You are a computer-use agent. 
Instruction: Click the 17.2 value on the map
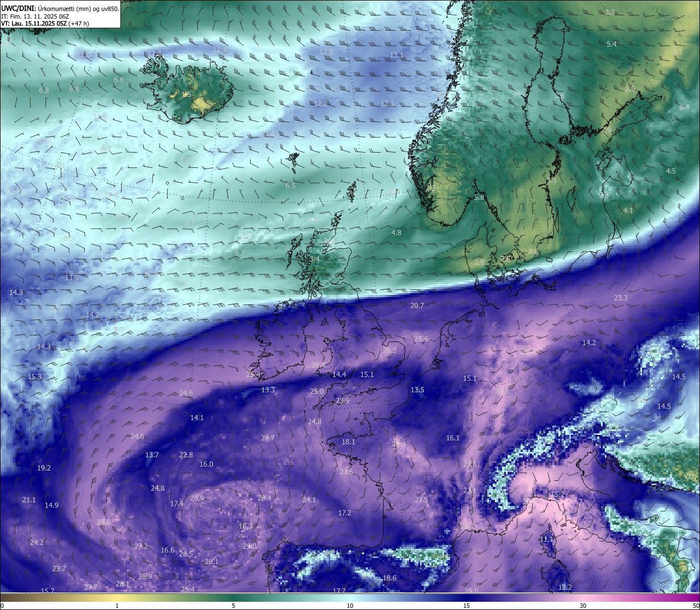345,513
